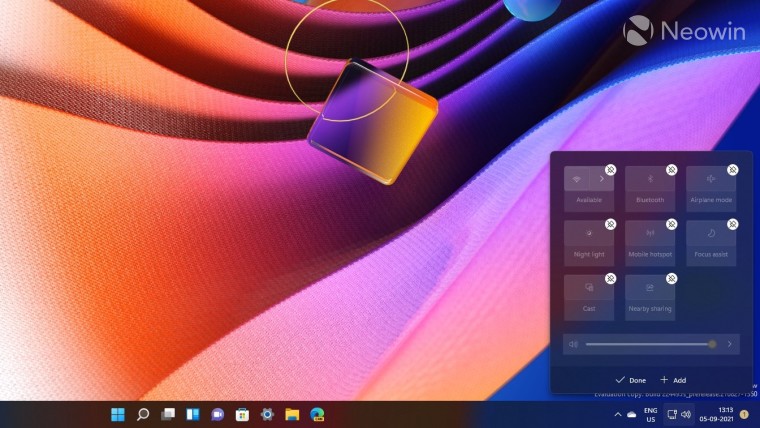This screenshot has height=428, width=760.
Task: Click Add to add a quick setting
Action: tap(673, 380)
